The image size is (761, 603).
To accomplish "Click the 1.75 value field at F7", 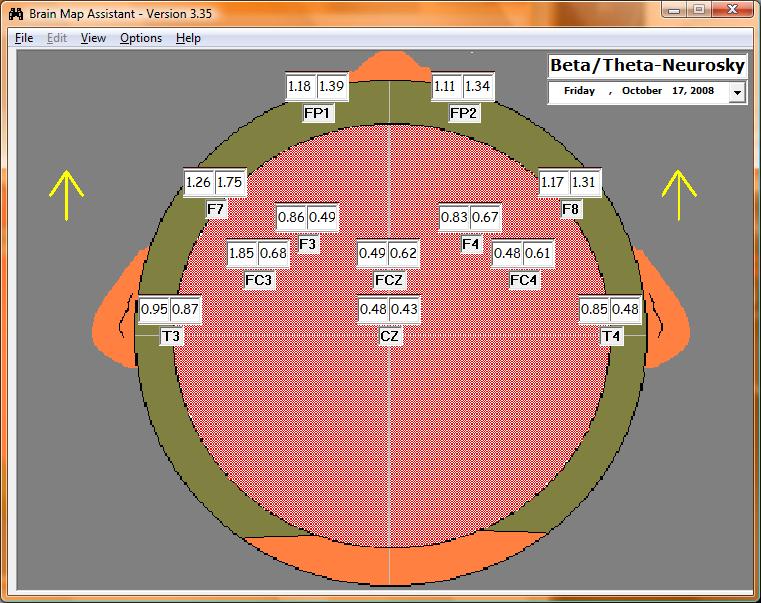I will [x=230, y=183].
